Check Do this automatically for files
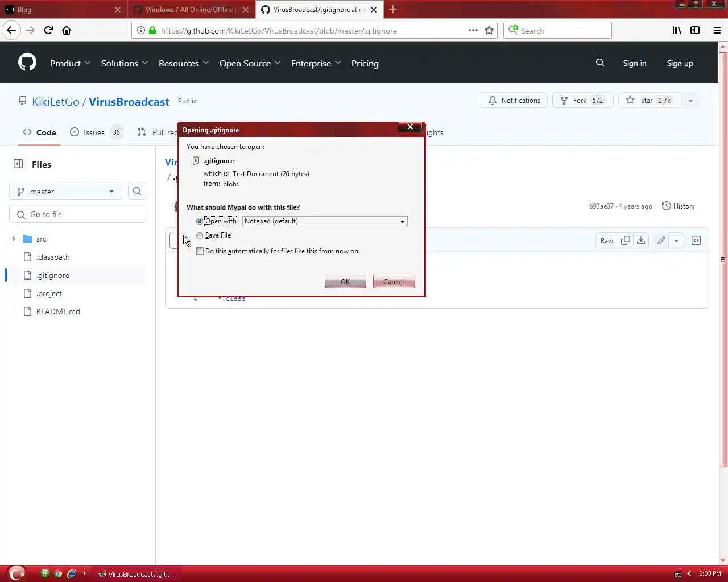The image size is (728, 582). pyautogui.click(x=200, y=251)
